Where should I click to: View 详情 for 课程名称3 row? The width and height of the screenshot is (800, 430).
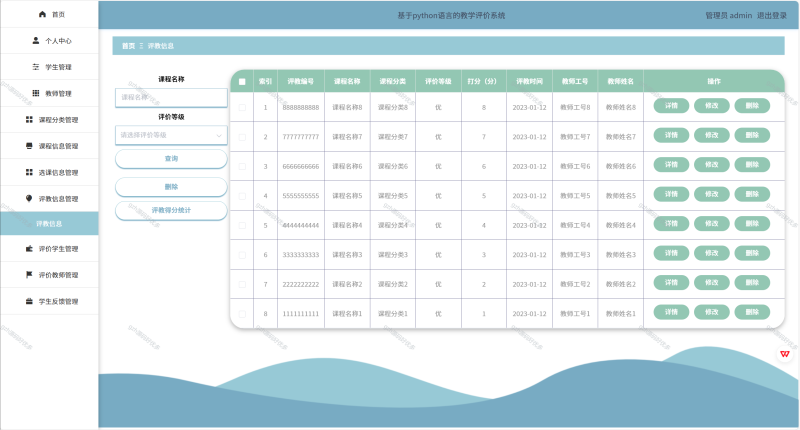(671, 253)
